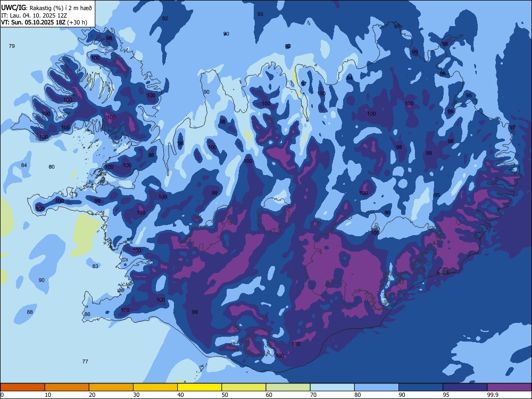Image resolution: width=532 pixels, height=399 pixels.
Task: Select the '30' legend tick label
Action: click(x=136, y=395)
